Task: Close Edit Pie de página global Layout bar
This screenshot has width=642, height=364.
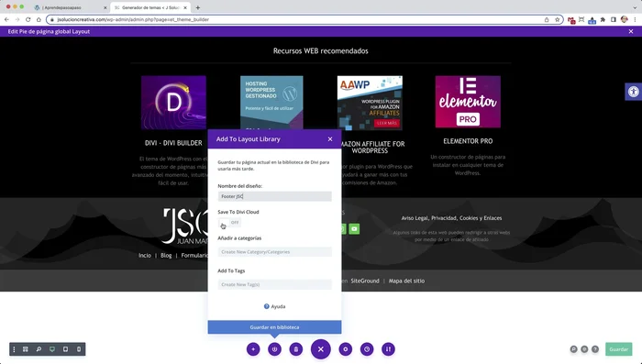Action: pyautogui.click(x=631, y=31)
